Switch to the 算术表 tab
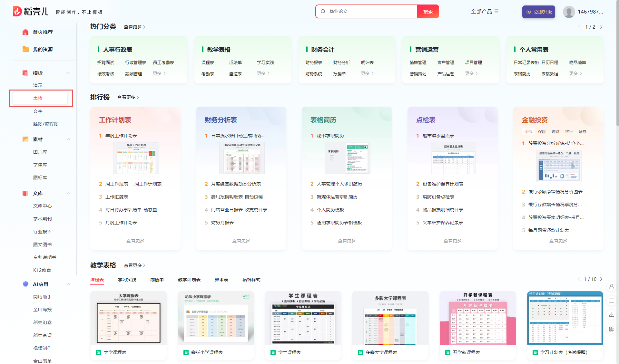 tap(221, 280)
